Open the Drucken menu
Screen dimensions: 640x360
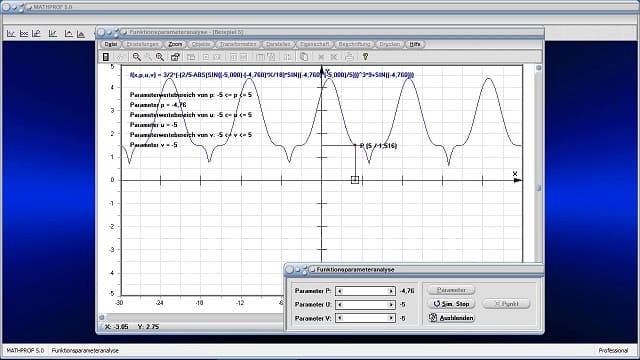click(389, 44)
